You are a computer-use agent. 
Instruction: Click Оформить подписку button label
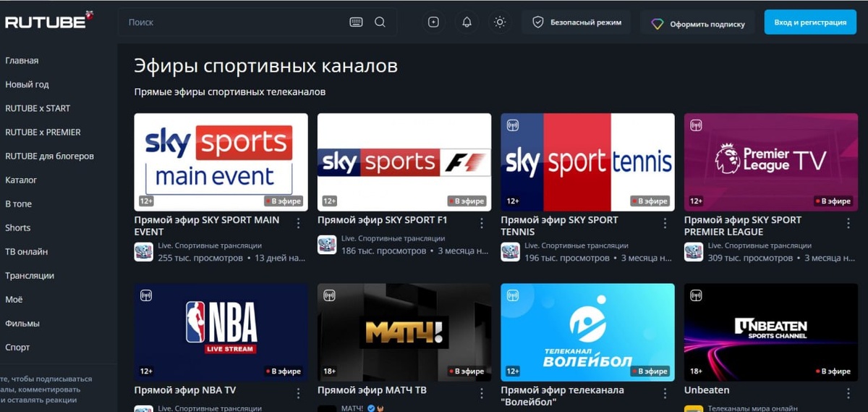tap(707, 24)
